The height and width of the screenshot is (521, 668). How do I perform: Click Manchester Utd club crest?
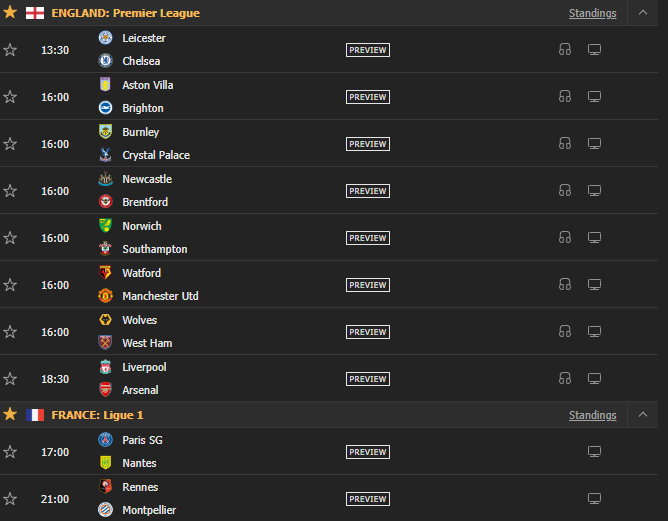[x=105, y=296]
